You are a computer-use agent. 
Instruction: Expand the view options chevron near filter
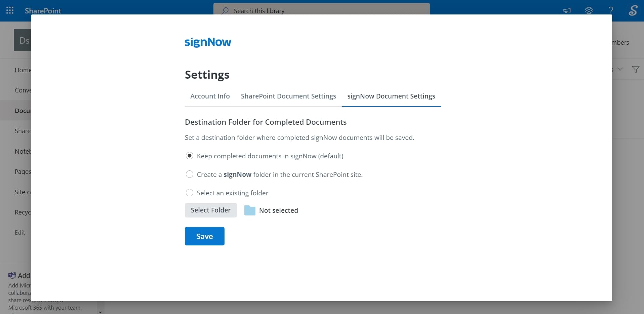tap(620, 69)
